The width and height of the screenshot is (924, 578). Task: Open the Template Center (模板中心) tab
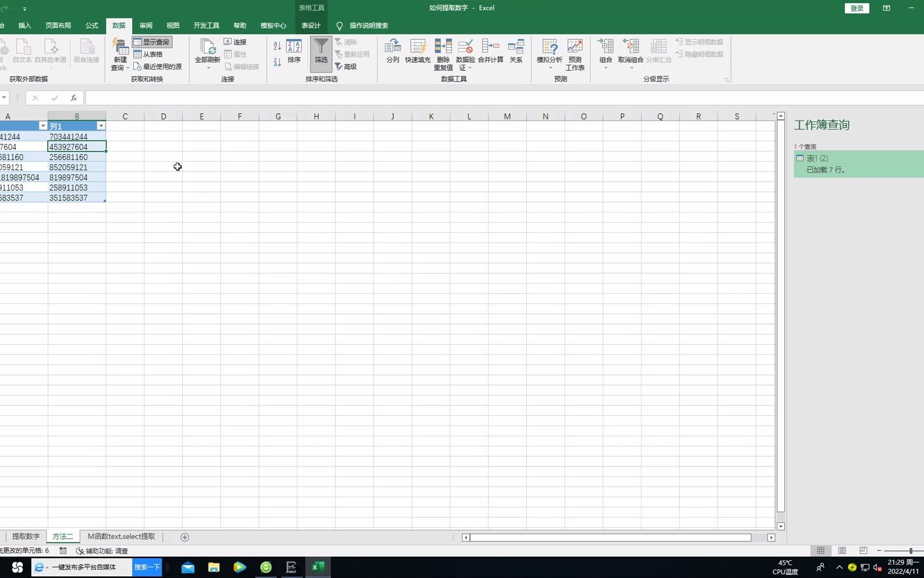pos(273,25)
